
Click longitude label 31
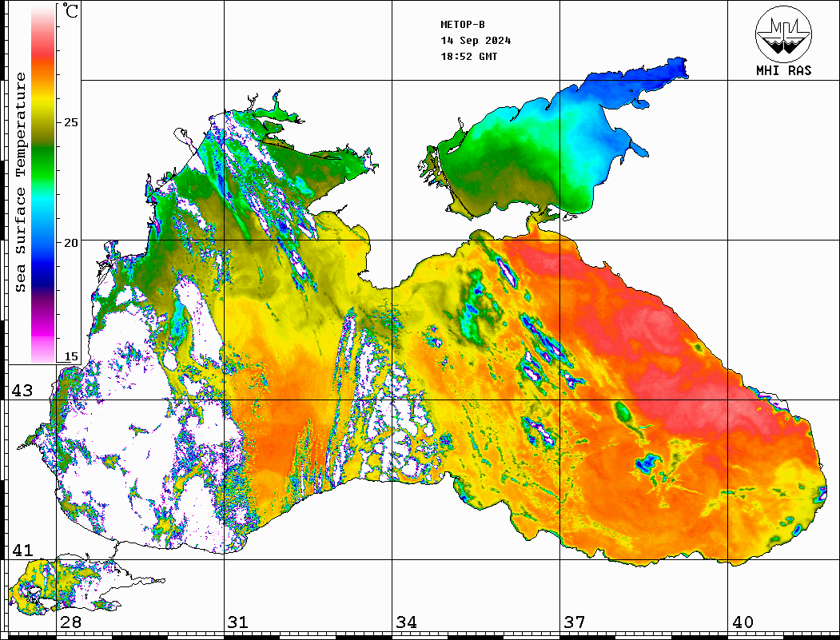point(238,622)
